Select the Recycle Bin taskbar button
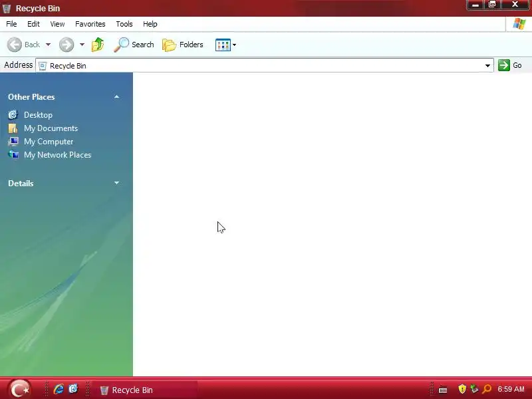The image size is (532, 399). click(144, 390)
